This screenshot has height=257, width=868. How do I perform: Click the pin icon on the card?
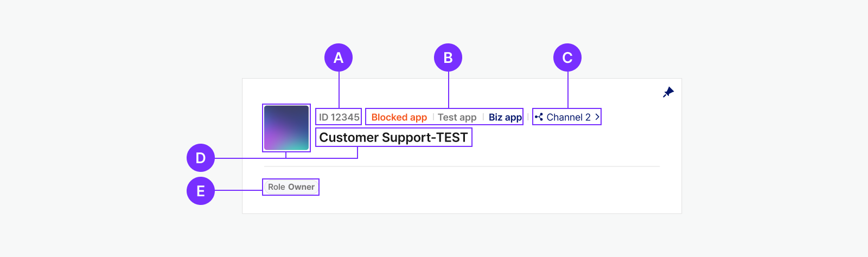pos(668,92)
